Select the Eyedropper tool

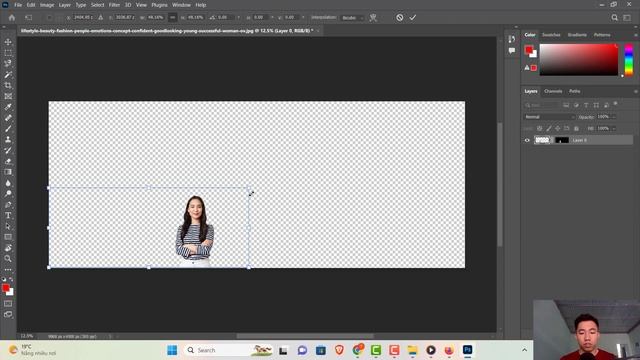coord(8,107)
